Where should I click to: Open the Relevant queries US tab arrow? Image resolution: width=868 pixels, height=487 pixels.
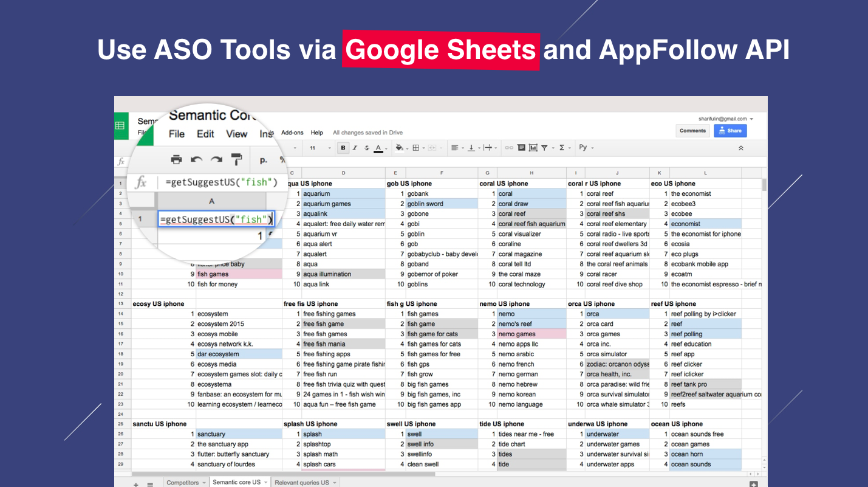pyautogui.click(x=334, y=483)
